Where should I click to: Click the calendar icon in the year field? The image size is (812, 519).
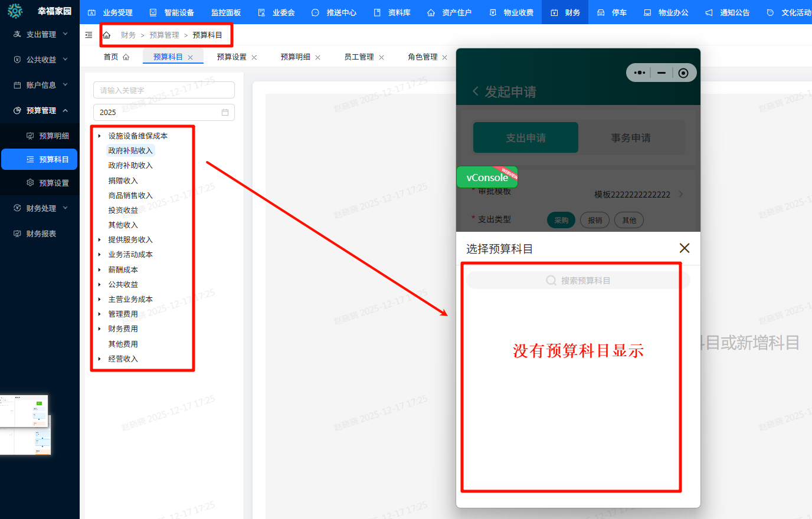tap(225, 112)
